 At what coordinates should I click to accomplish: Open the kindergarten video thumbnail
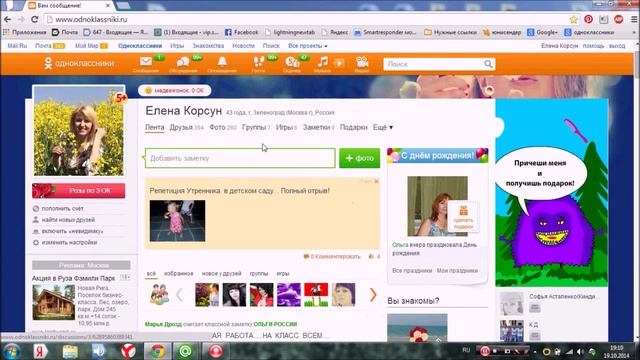point(178,221)
